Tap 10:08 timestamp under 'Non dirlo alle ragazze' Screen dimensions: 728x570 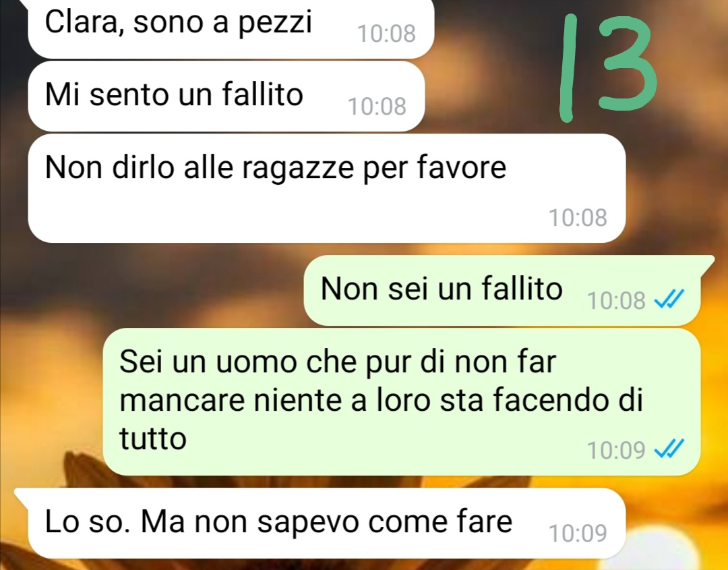578,217
